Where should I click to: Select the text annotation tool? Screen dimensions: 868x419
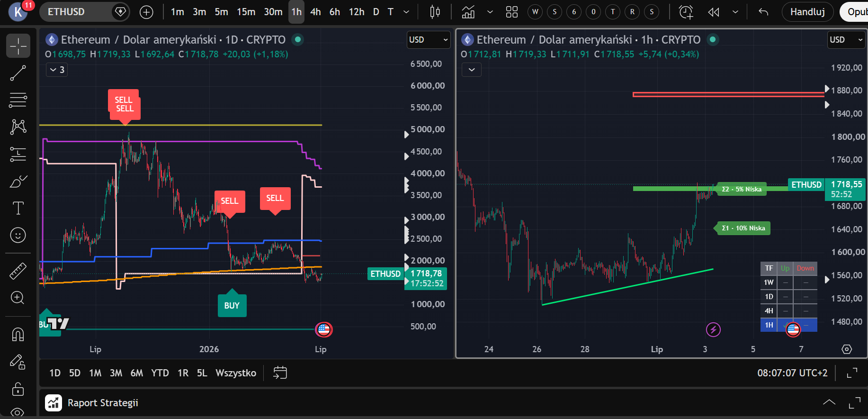pyautogui.click(x=18, y=208)
